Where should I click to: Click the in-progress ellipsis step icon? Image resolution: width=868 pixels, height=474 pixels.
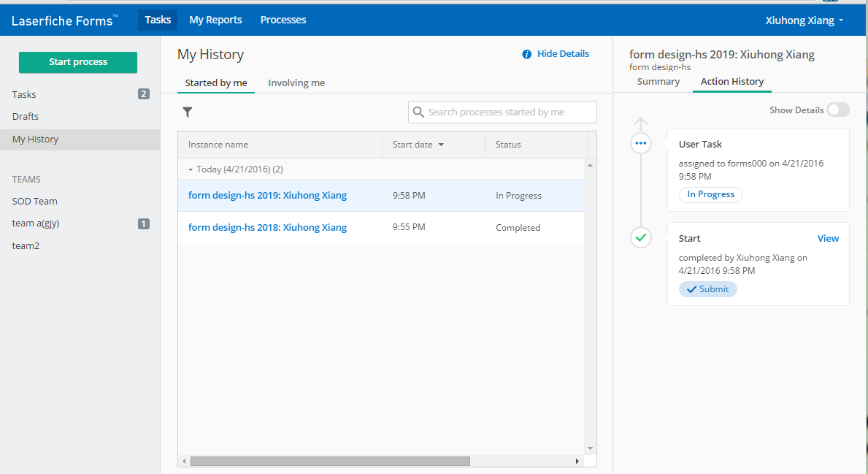[640, 143]
